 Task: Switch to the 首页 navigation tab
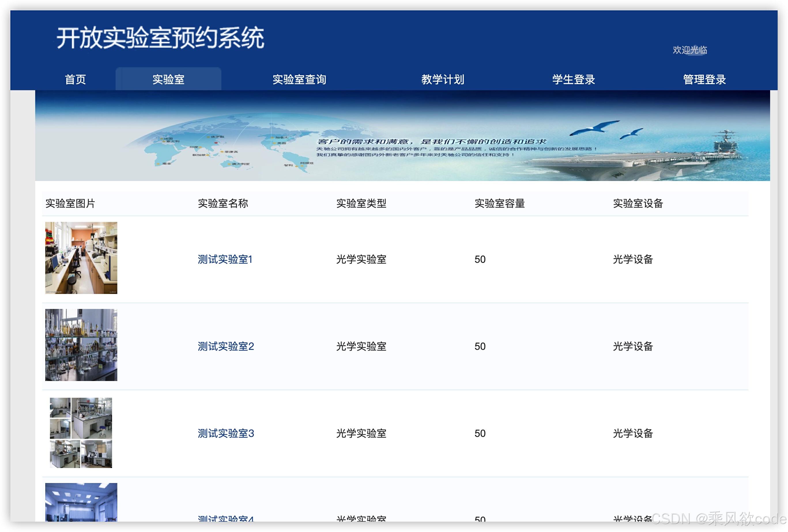pyautogui.click(x=75, y=79)
